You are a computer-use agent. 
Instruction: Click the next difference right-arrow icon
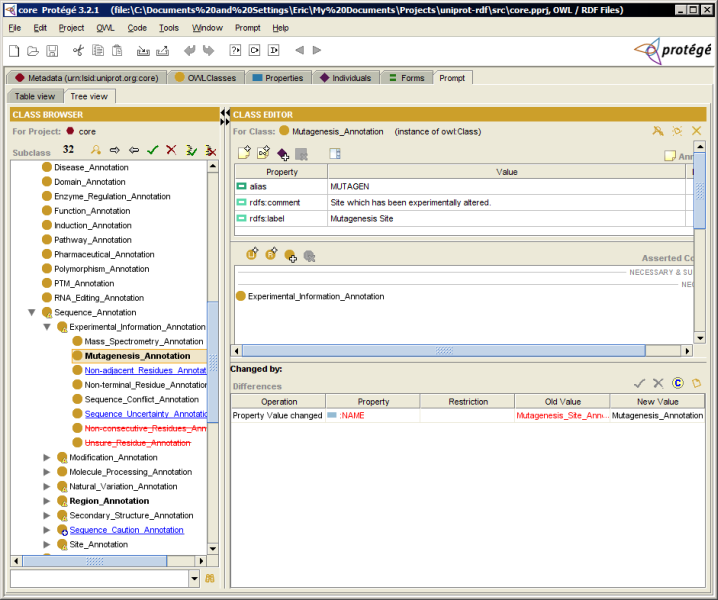(x=114, y=150)
